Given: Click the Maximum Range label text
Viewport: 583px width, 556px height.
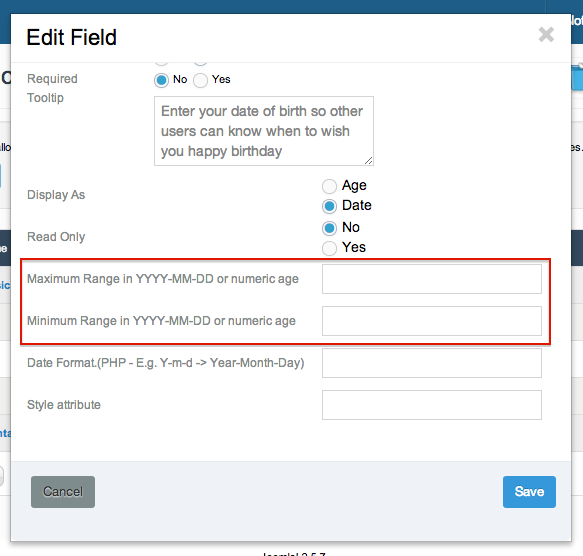Looking at the screenshot, I should coord(162,279).
